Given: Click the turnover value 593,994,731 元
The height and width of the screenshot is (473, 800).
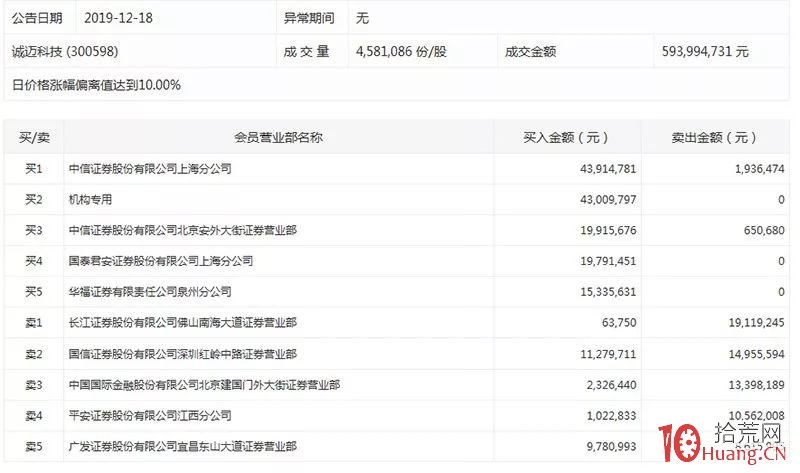Looking at the screenshot, I should pyautogui.click(x=705, y=52).
